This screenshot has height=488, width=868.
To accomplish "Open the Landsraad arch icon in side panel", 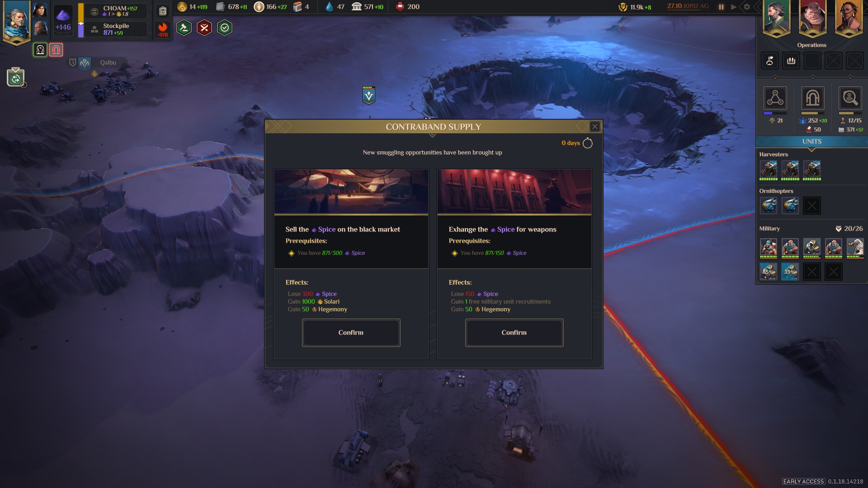I will coord(812,98).
